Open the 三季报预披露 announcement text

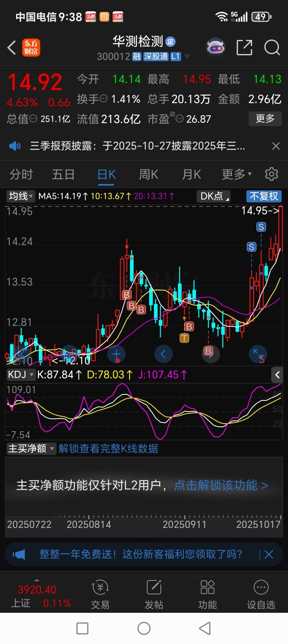tap(137, 146)
